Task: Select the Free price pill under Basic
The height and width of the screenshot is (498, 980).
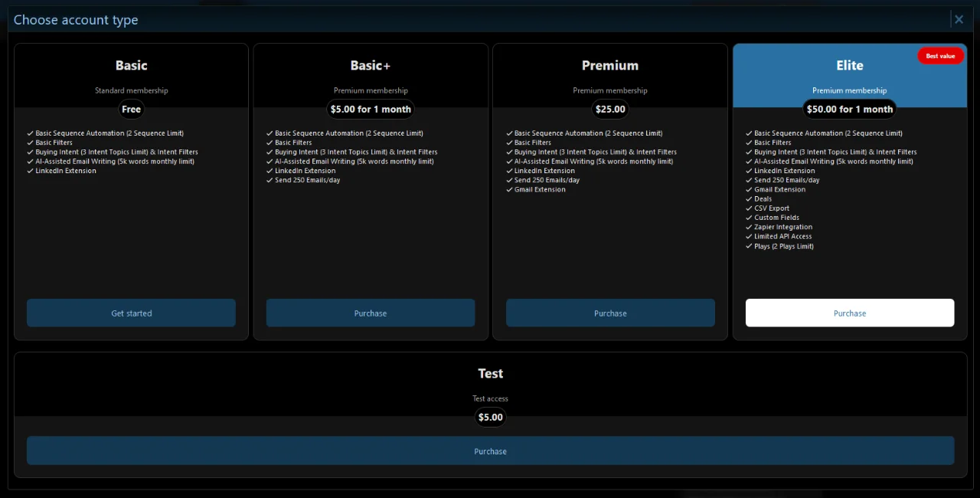Action: (x=131, y=109)
